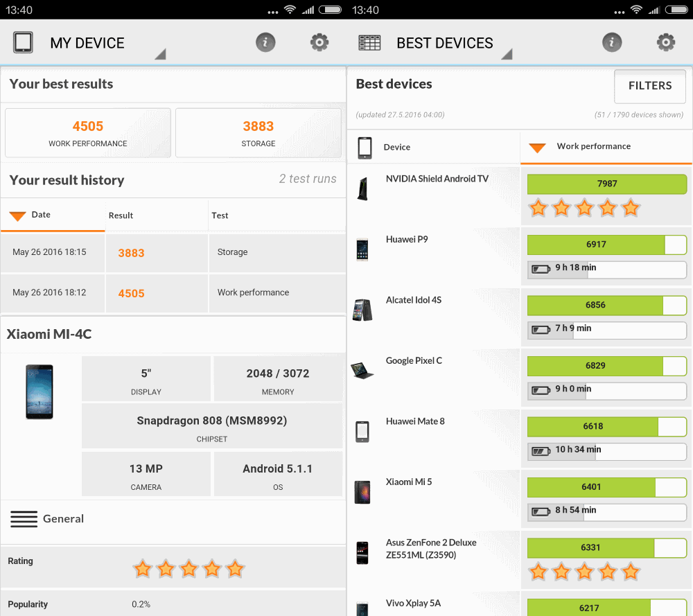Select the May 26 2016 18:12 Work performance run
Viewport: 693px width, 616px height.
pyautogui.click(x=173, y=293)
